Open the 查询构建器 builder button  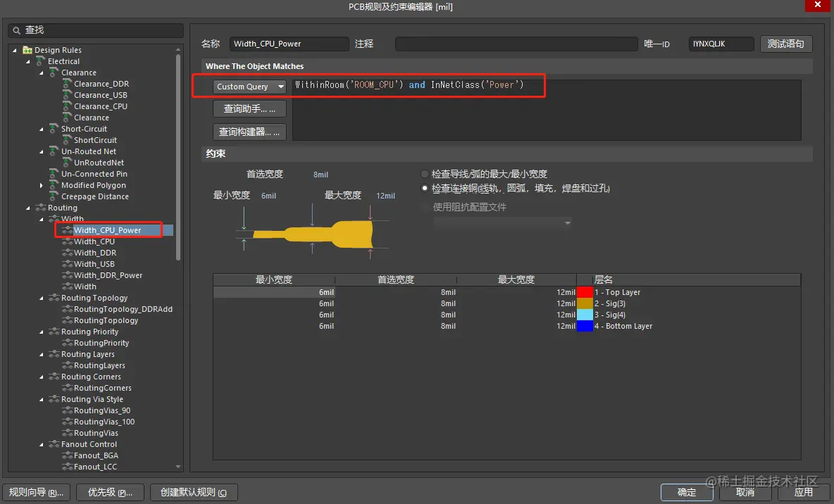249,132
